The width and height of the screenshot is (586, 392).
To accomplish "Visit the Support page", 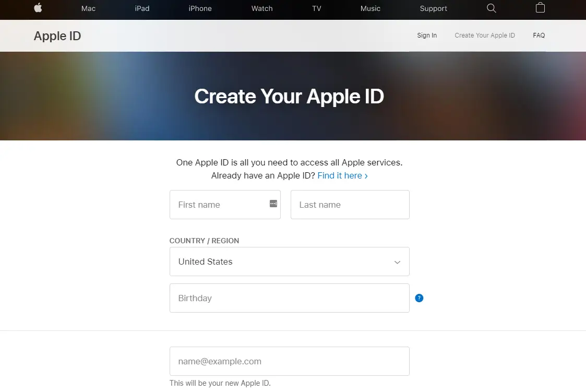I will point(433,8).
